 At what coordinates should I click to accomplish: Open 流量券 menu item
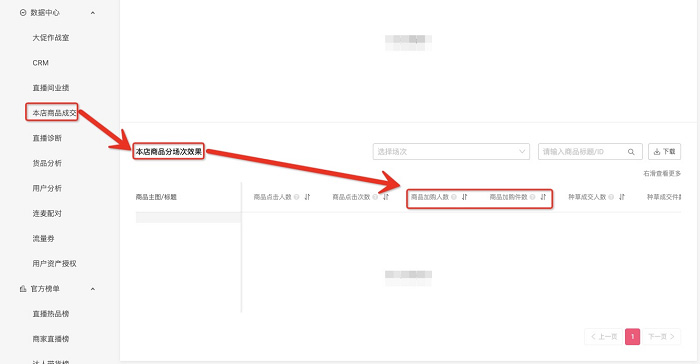[x=43, y=238]
